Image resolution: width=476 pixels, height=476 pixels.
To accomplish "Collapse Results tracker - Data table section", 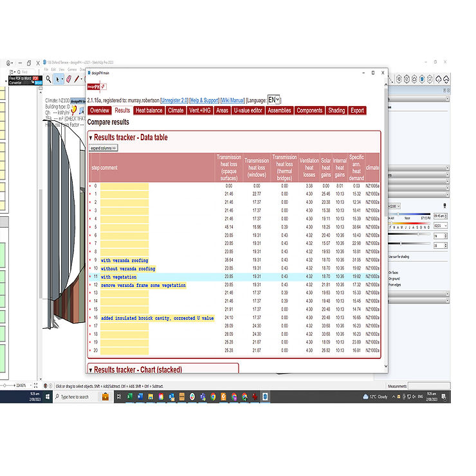I will click(x=91, y=138).
